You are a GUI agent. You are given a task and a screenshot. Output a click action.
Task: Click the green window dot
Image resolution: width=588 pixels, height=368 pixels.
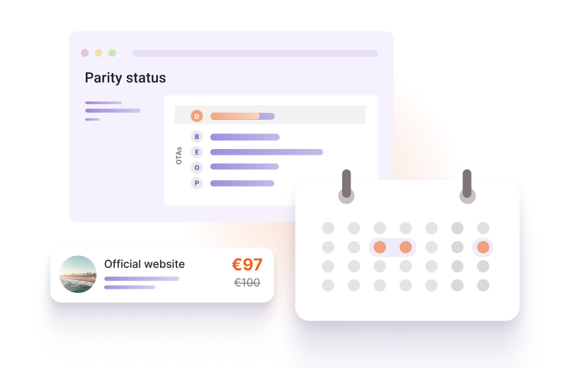pos(112,53)
